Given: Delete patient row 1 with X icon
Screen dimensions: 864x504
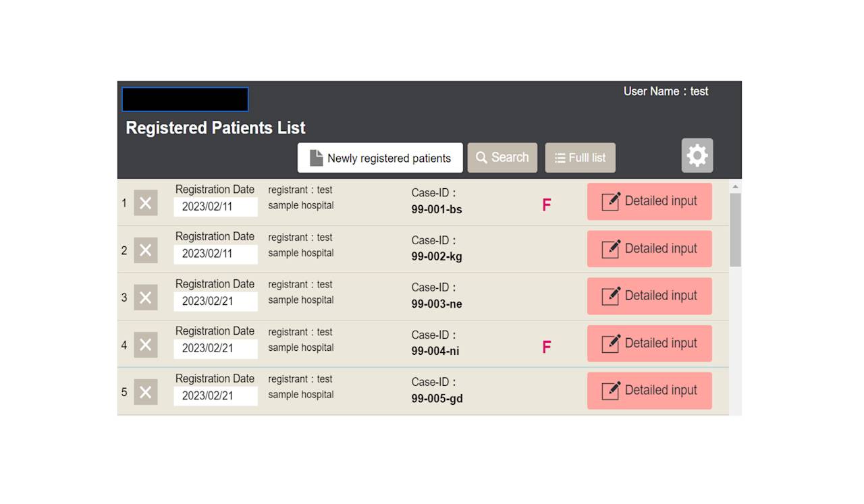Looking at the screenshot, I should (145, 202).
